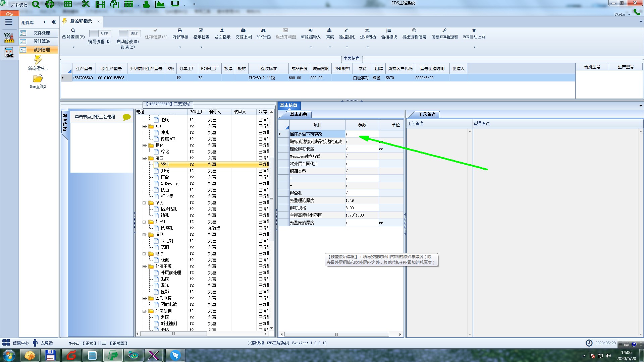Open 数据管理 in component library
The image size is (644, 362).
[x=38, y=50]
